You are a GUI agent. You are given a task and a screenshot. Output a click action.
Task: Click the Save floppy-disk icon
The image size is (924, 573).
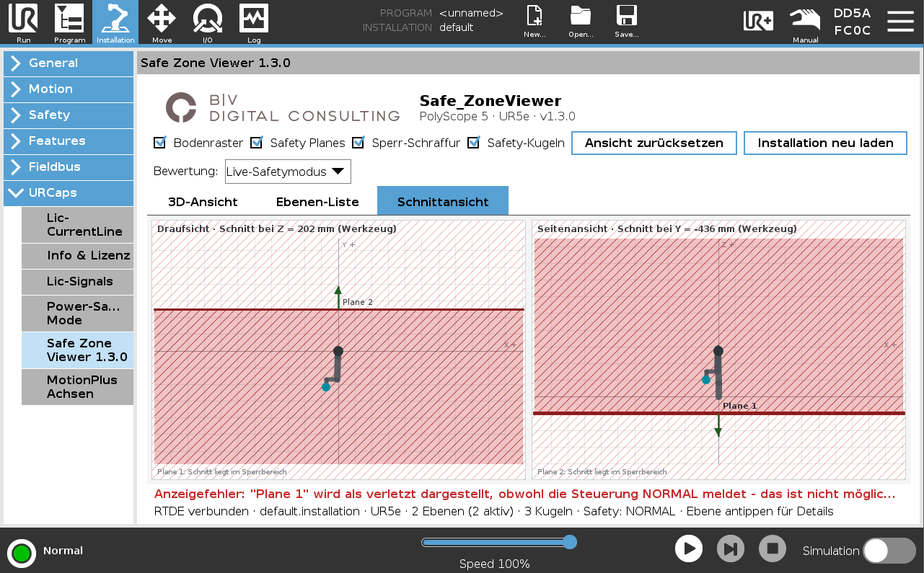point(626,16)
